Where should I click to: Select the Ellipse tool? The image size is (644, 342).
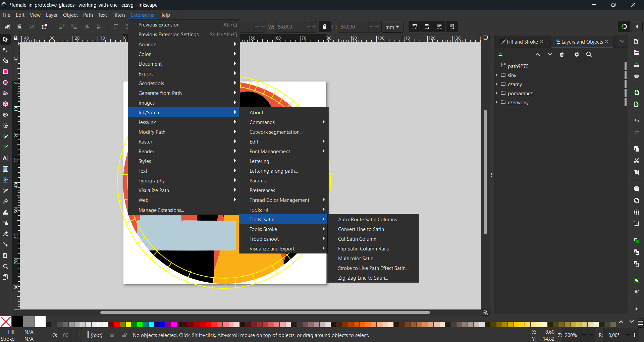pos(5,82)
